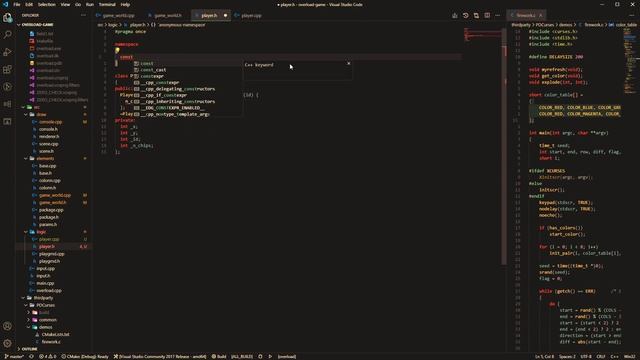The height and width of the screenshot is (360, 640).
Task: Close the C++ keyword suggestion details popup
Action: 349,64
